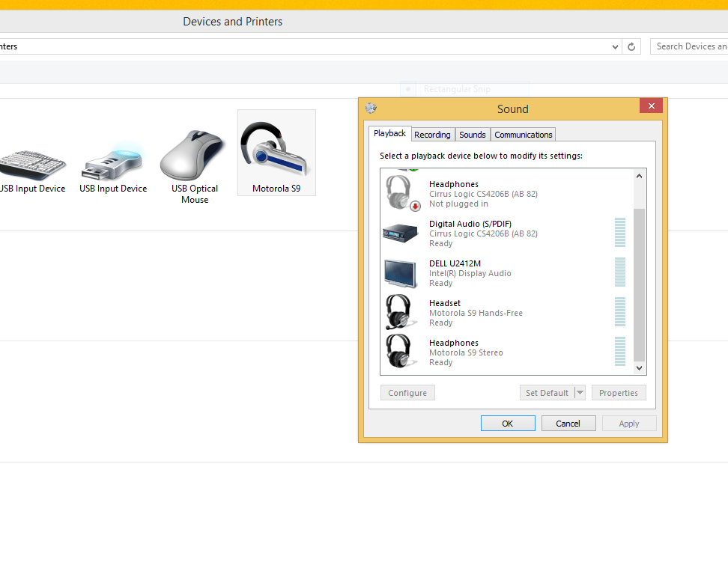
Task: Click the Cirrus Logic Headphones device icon
Action: (x=401, y=192)
